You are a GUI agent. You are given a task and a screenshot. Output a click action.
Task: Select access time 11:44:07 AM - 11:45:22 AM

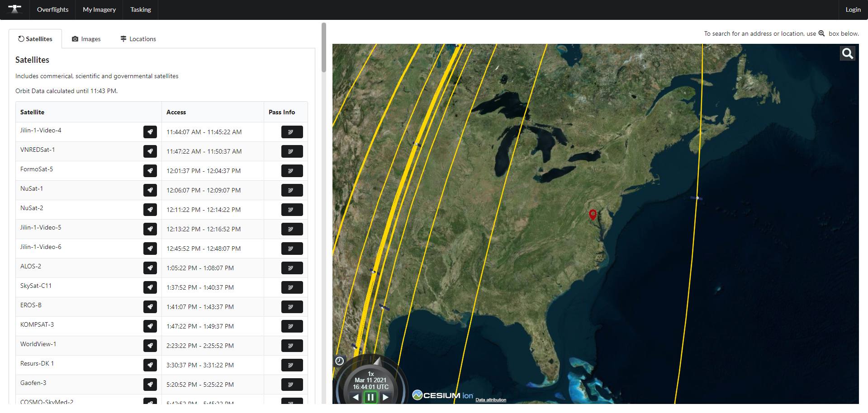[x=204, y=132]
